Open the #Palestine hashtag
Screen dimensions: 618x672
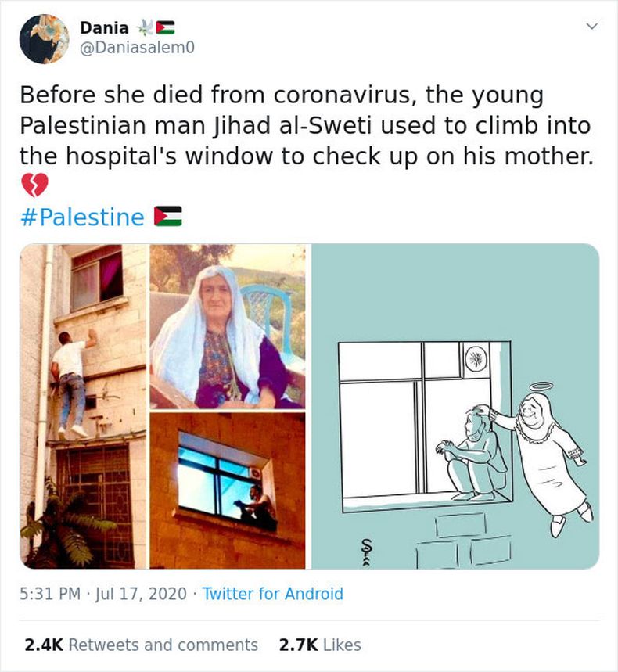click(x=81, y=217)
